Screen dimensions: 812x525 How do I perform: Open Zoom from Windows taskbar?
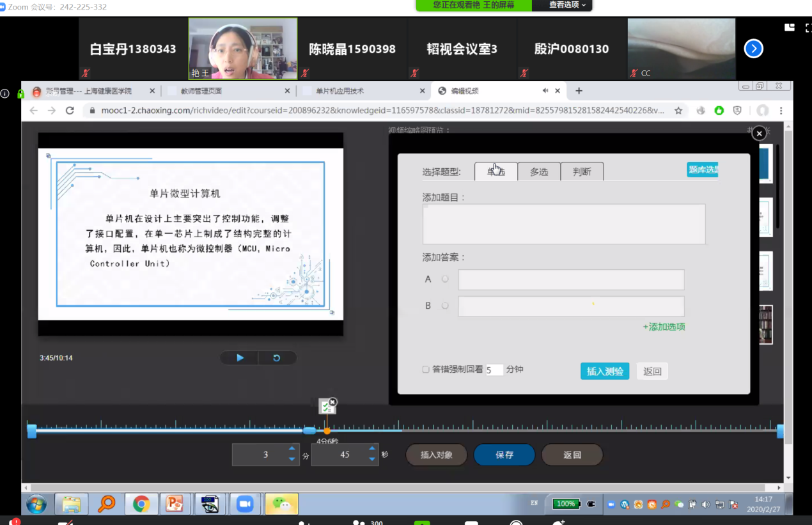pyautogui.click(x=244, y=504)
